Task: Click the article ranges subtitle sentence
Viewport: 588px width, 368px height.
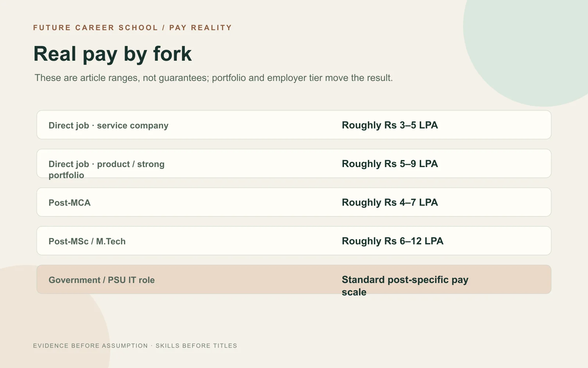Action: 214,78
